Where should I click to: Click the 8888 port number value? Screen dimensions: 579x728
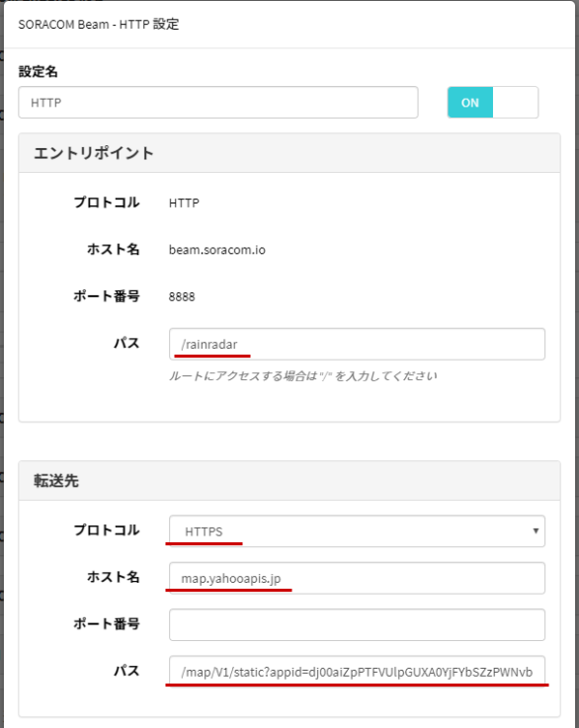coord(182,296)
